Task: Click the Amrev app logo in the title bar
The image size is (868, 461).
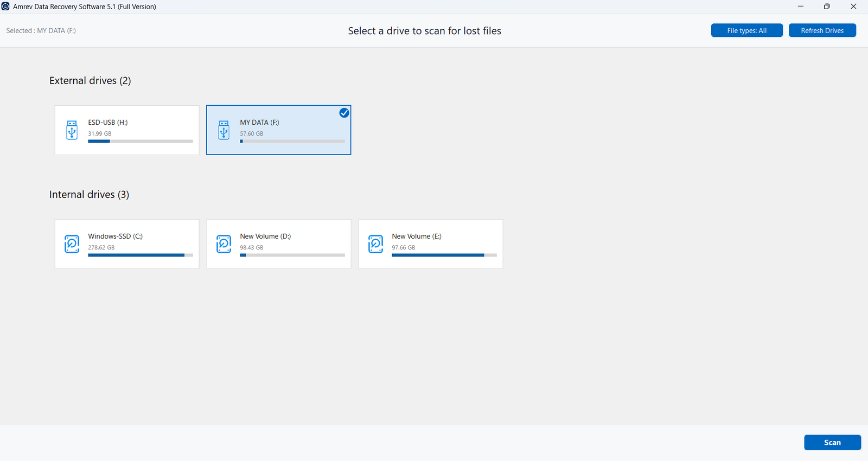Action: tap(5, 7)
